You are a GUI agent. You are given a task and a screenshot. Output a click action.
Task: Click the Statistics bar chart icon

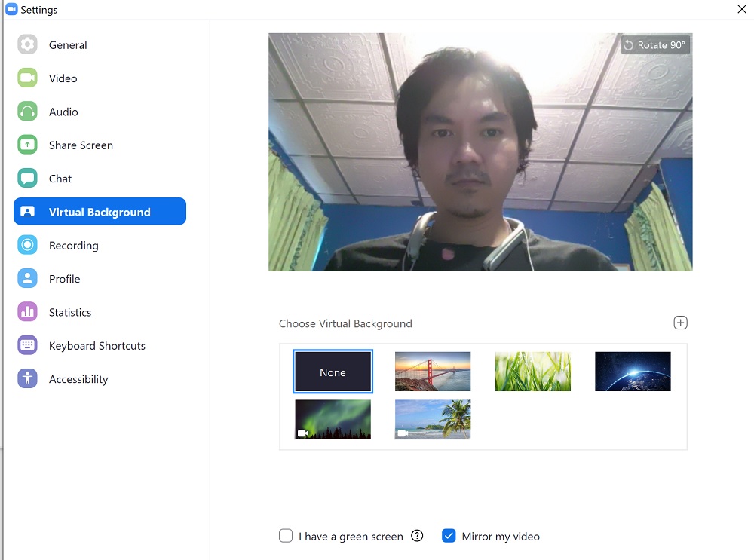tap(27, 312)
